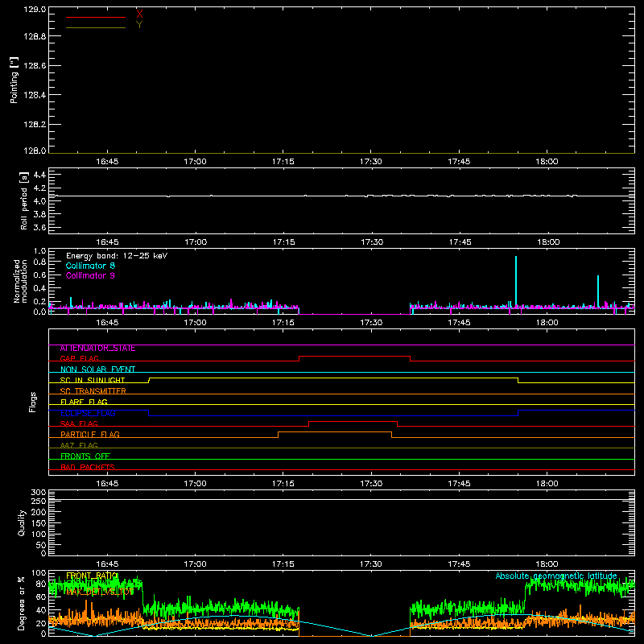The image size is (644, 644).
Task: Click 17:30 below the Flags plot
Action: (x=371, y=484)
